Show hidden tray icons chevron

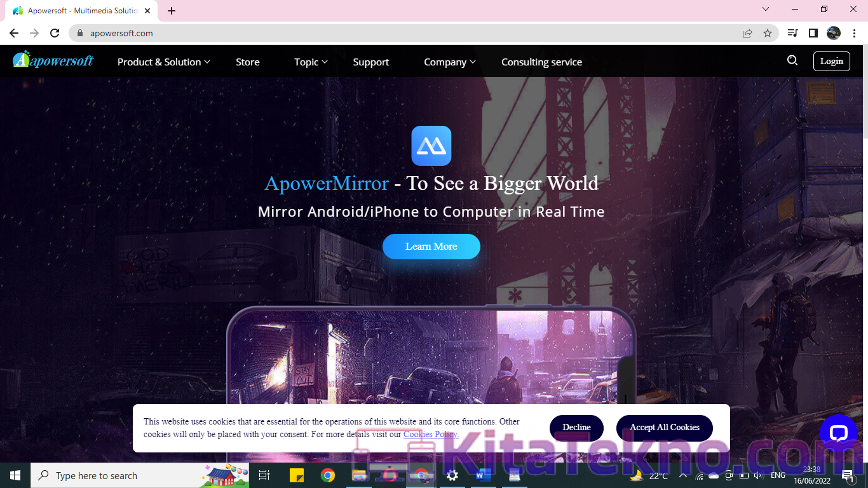point(684,475)
